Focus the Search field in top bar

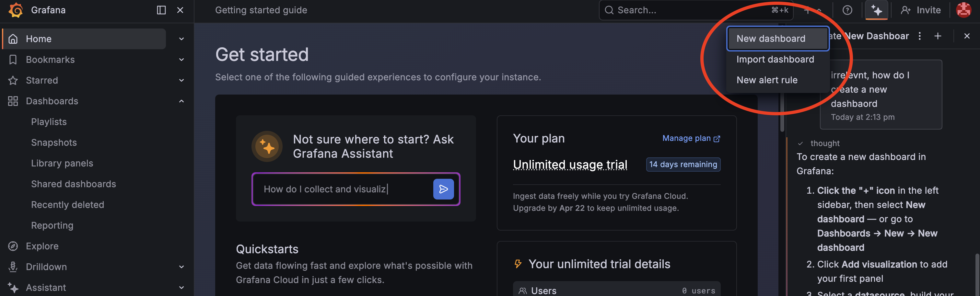tap(696, 10)
